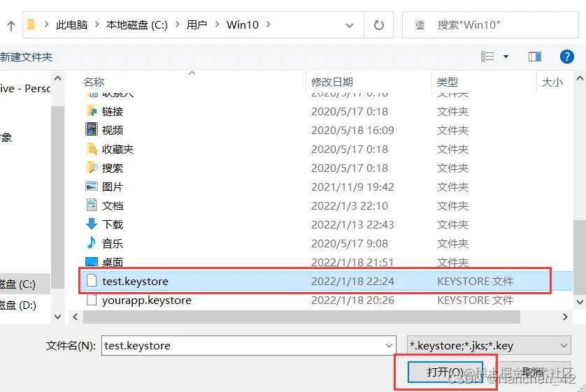Select the 链接 folder icon

pos(92,111)
